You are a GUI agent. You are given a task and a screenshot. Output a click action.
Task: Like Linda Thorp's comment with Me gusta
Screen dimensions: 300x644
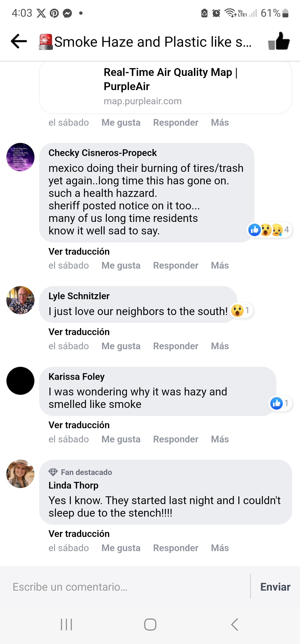point(121,548)
